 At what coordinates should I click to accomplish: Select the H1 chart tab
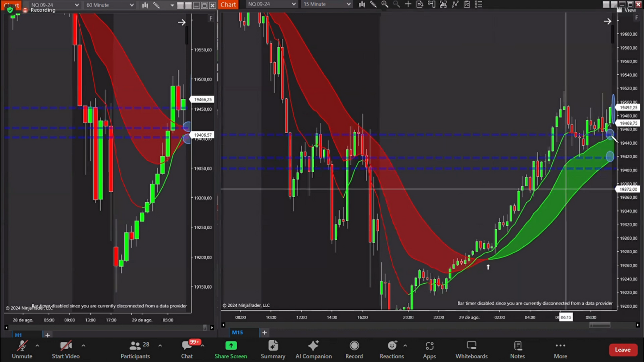18,335
